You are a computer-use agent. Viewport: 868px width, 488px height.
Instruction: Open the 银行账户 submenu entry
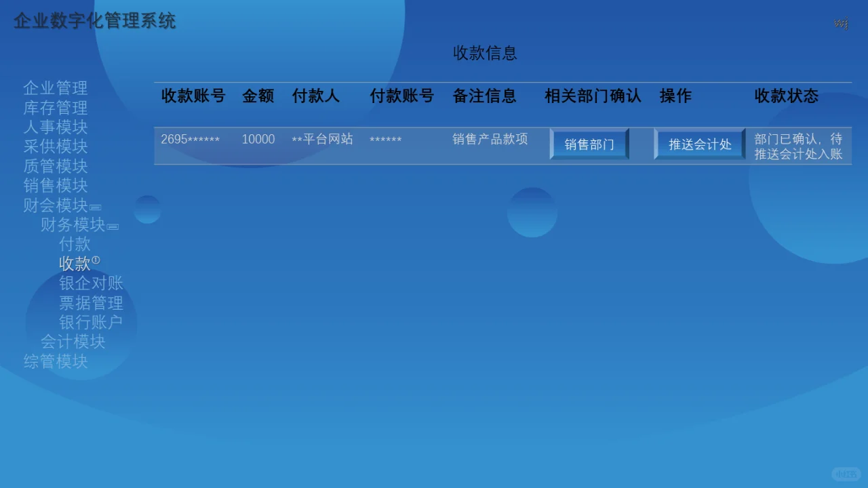click(91, 322)
